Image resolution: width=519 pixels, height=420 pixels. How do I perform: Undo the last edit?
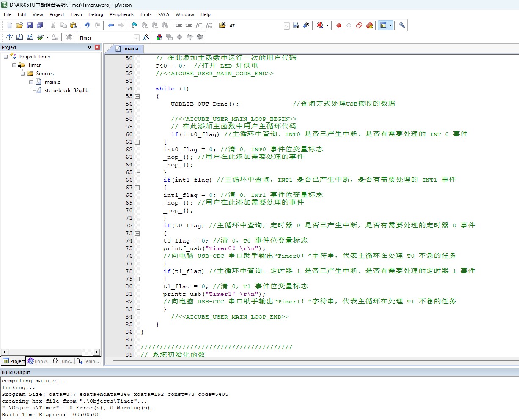[87, 25]
